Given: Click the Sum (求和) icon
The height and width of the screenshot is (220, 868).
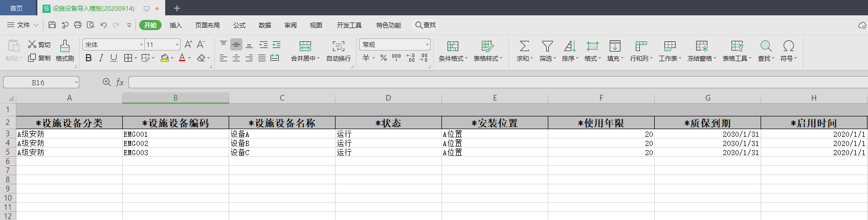Looking at the screenshot, I should click(525, 51).
